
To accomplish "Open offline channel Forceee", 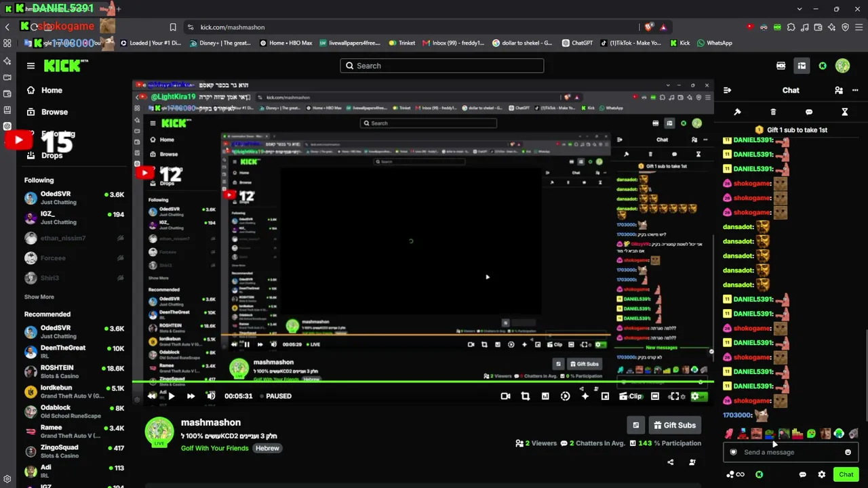I will (75, 258).
